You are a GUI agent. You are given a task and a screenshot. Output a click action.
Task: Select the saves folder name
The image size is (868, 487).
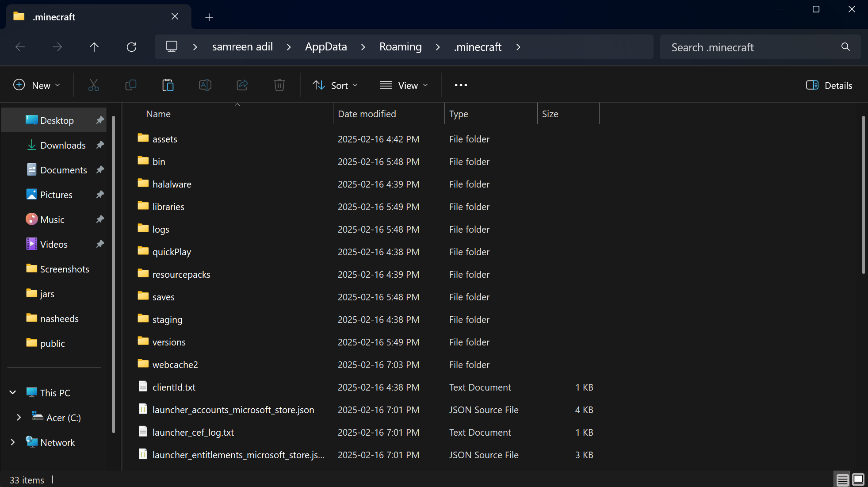pyautogui.click(x=163, y=297)
